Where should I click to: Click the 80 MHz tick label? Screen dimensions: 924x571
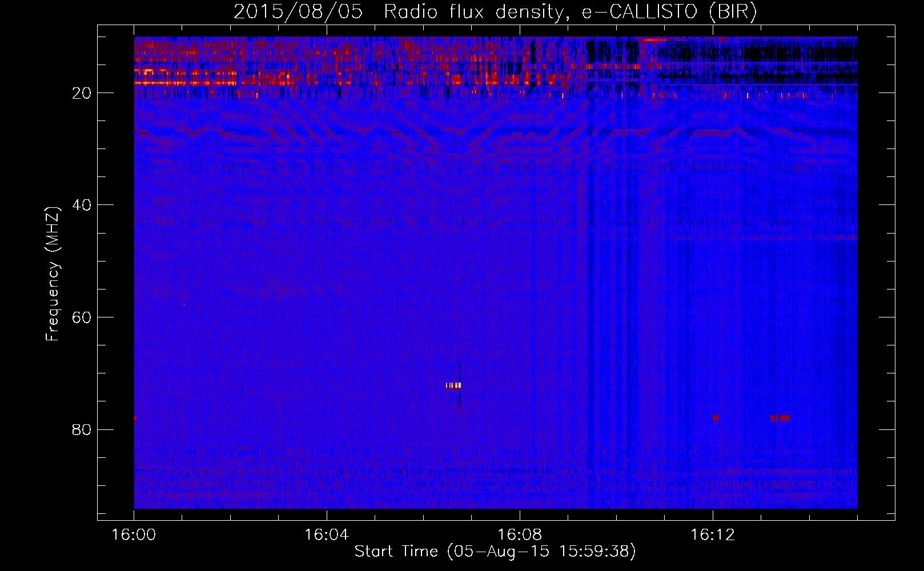point(82,429)
